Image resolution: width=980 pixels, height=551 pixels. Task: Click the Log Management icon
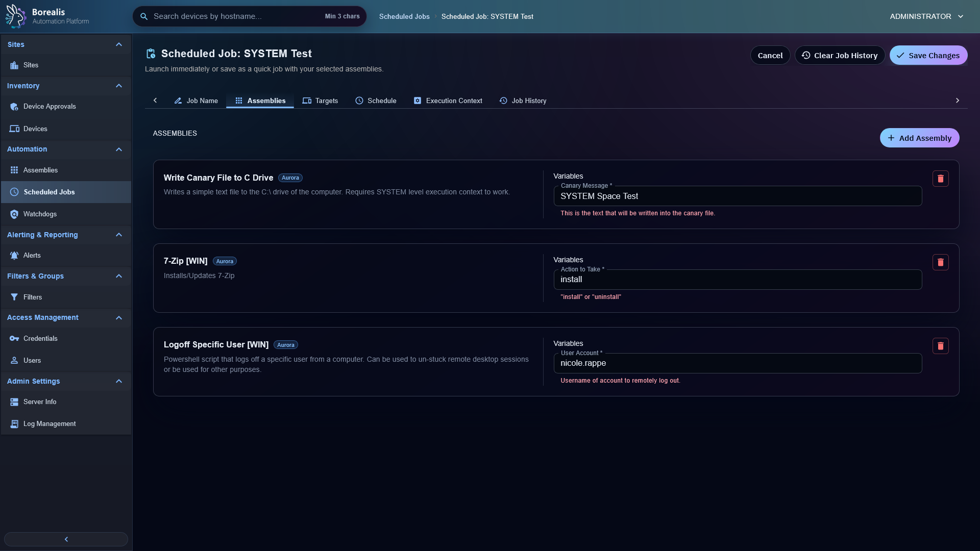coord(14,424)
